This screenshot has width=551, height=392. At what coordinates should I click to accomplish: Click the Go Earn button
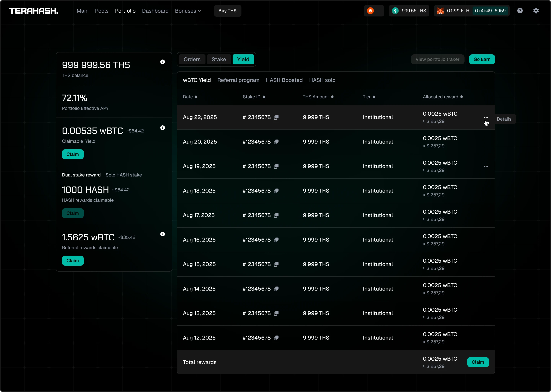point(482,59)
